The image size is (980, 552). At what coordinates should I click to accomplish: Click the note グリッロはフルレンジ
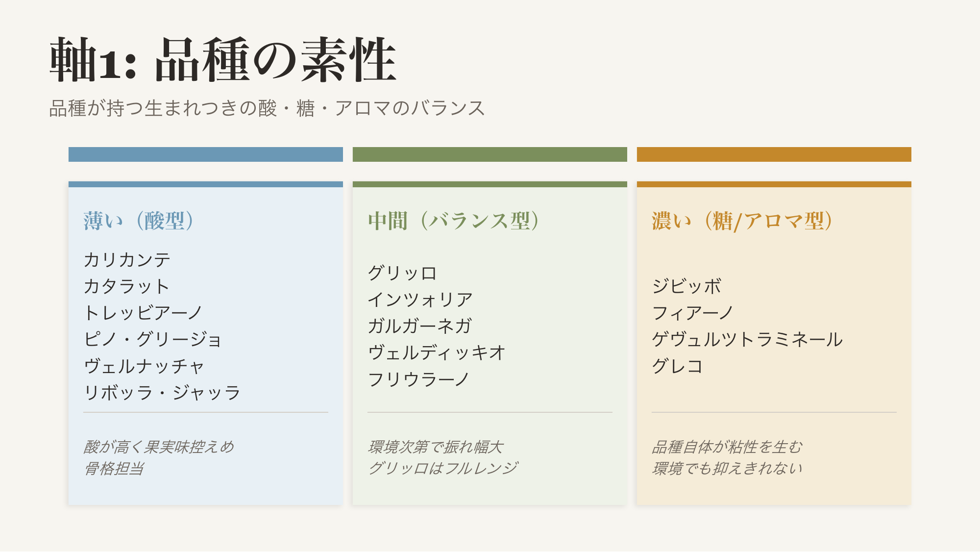point(443,469)
